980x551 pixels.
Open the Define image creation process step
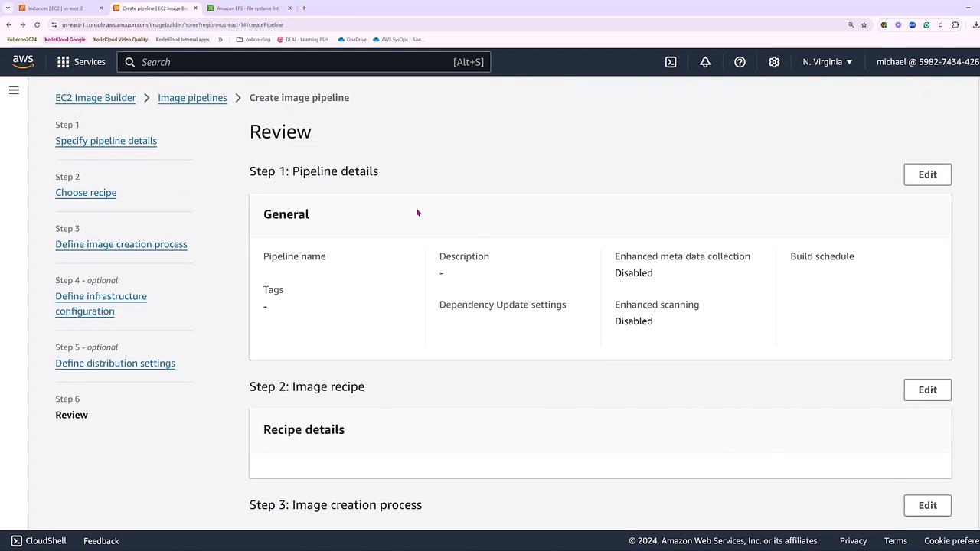(x=121, y=245)
